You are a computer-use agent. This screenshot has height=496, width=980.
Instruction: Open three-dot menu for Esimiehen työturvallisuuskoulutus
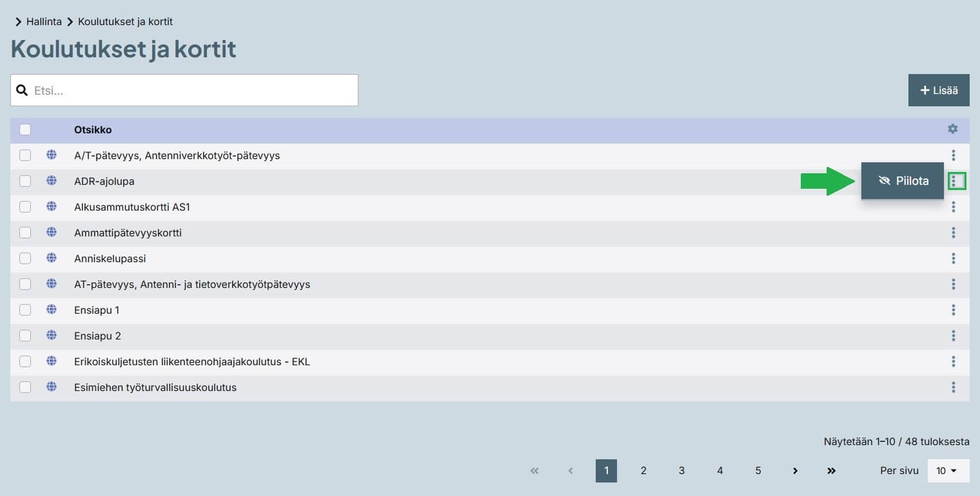[x=953, y=387]
